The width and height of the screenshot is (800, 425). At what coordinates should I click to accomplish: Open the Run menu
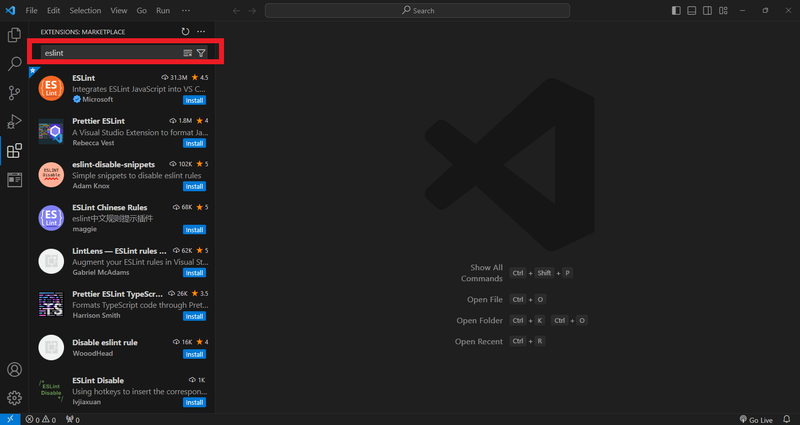(163, 11)
